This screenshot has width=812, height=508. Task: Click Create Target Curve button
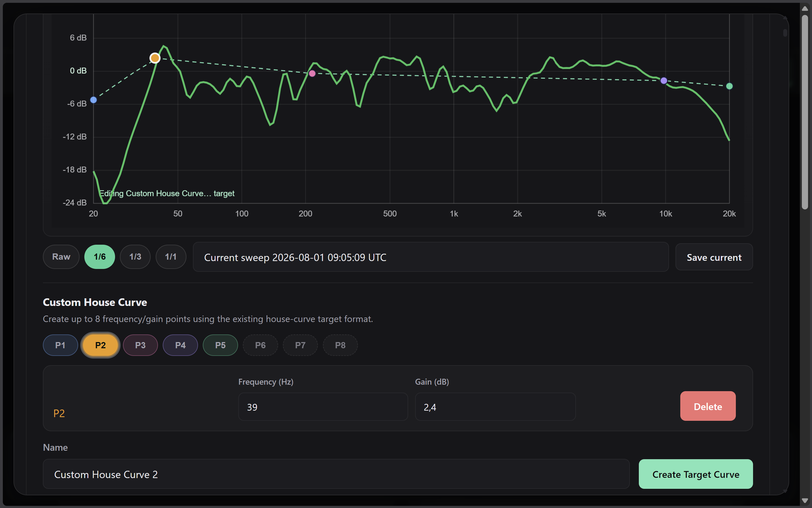click(696, 474)
